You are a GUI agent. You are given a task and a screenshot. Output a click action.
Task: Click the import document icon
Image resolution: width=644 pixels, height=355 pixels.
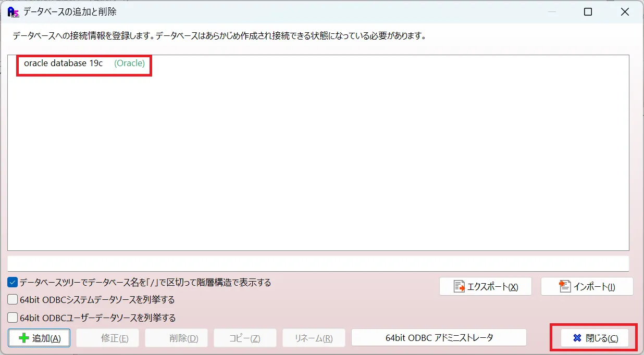(565, 286)
